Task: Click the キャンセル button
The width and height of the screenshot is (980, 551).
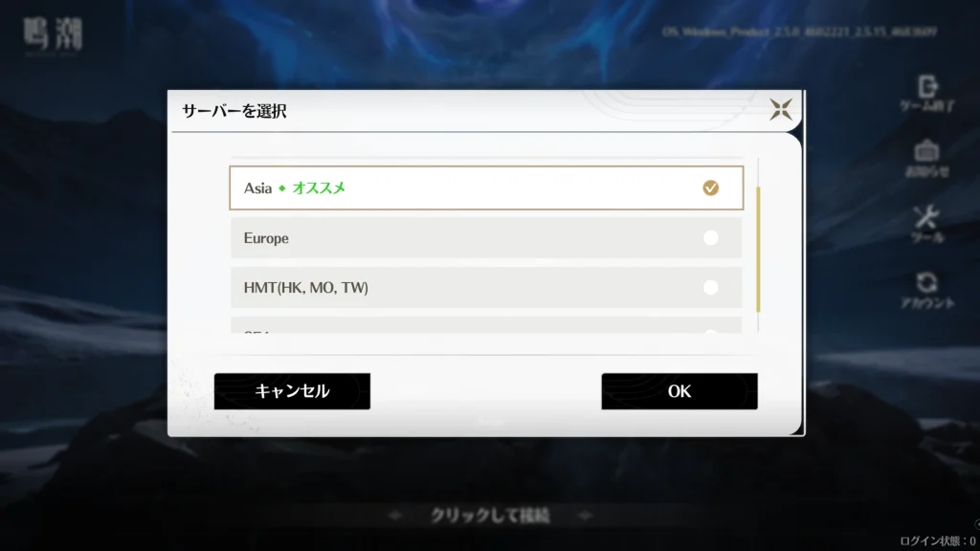Action: point(292,391)
